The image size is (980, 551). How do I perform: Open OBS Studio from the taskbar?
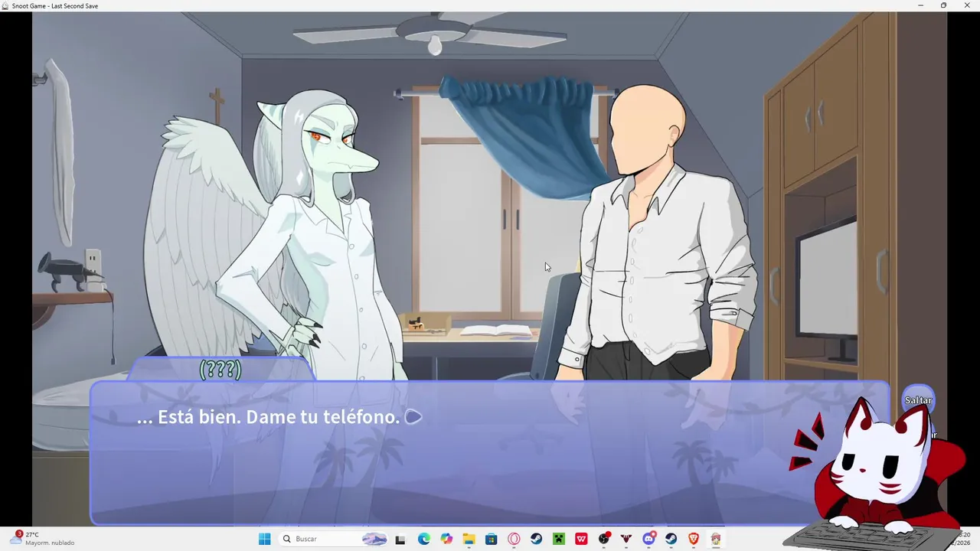pyautogui.click(x=604, y=539)
